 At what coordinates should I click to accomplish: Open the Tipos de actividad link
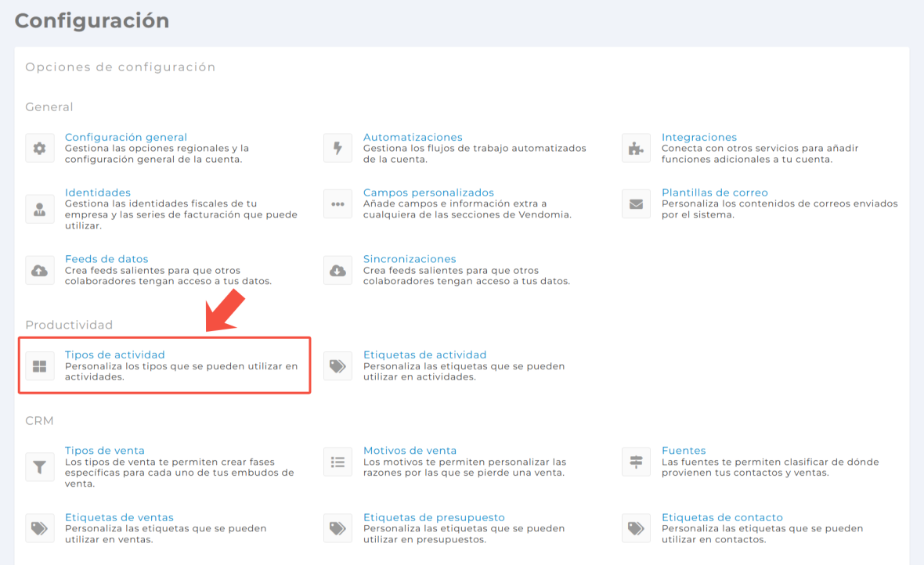tap(114, 354)
